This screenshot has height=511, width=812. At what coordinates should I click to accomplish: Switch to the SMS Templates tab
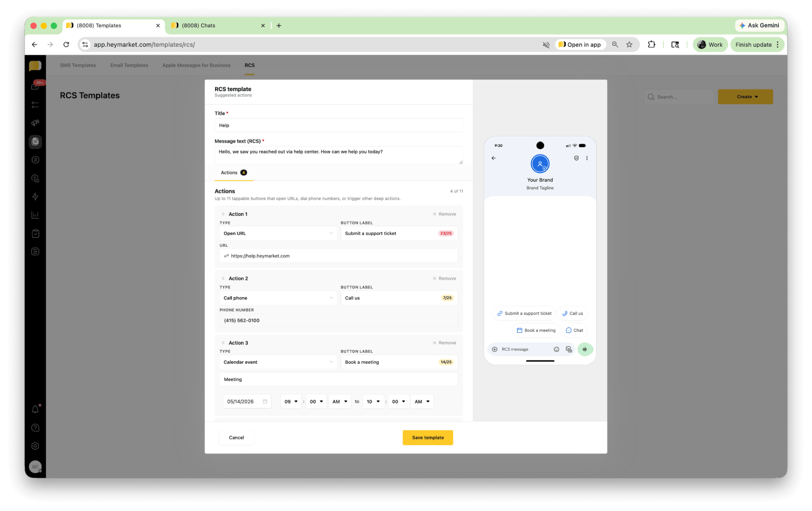click(x=78, y=65)
